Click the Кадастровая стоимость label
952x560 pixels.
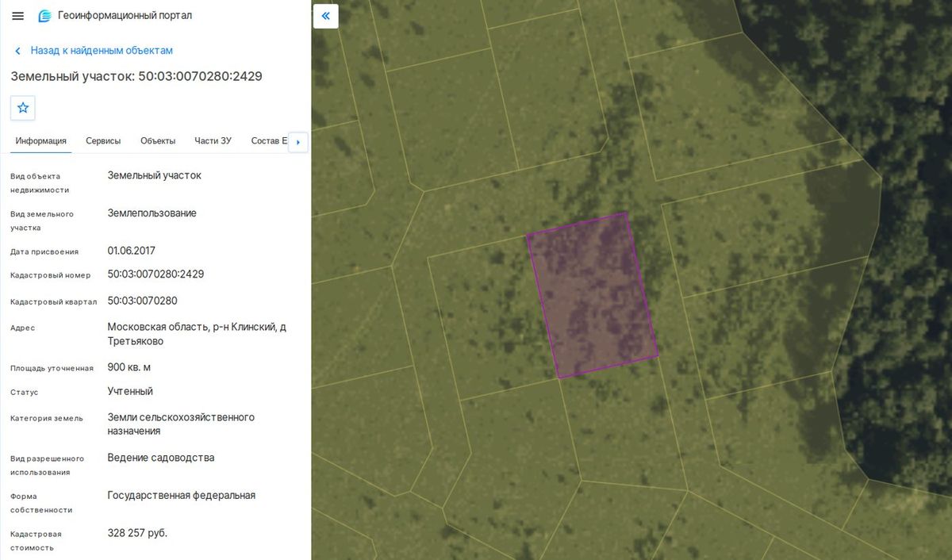[36, 541]
